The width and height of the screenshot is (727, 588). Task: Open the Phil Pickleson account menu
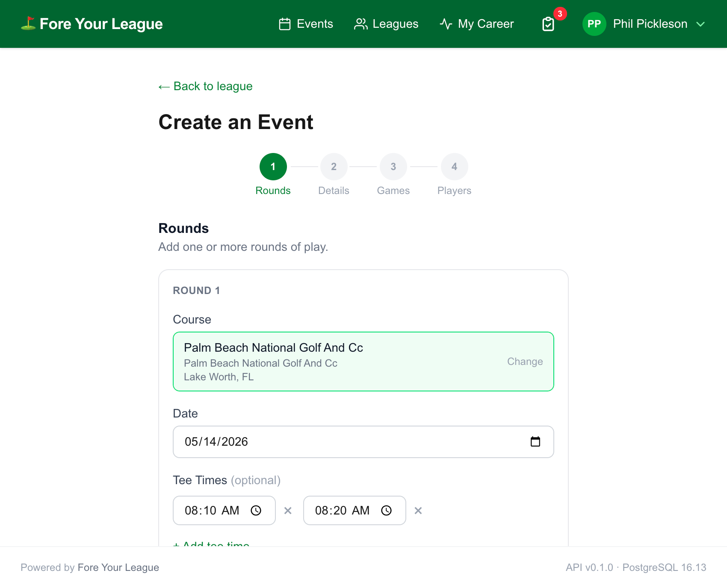pyautogui.click(x=644, y=24)
